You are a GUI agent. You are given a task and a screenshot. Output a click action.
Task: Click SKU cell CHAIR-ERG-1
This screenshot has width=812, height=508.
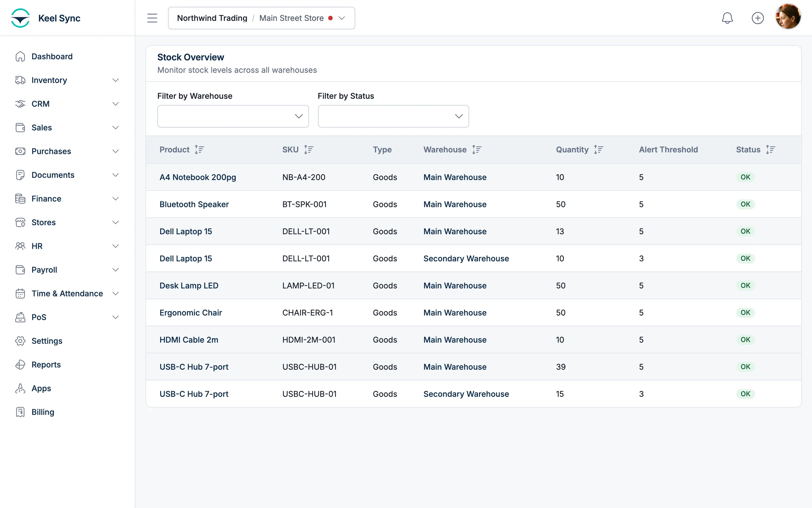point(307,313)
